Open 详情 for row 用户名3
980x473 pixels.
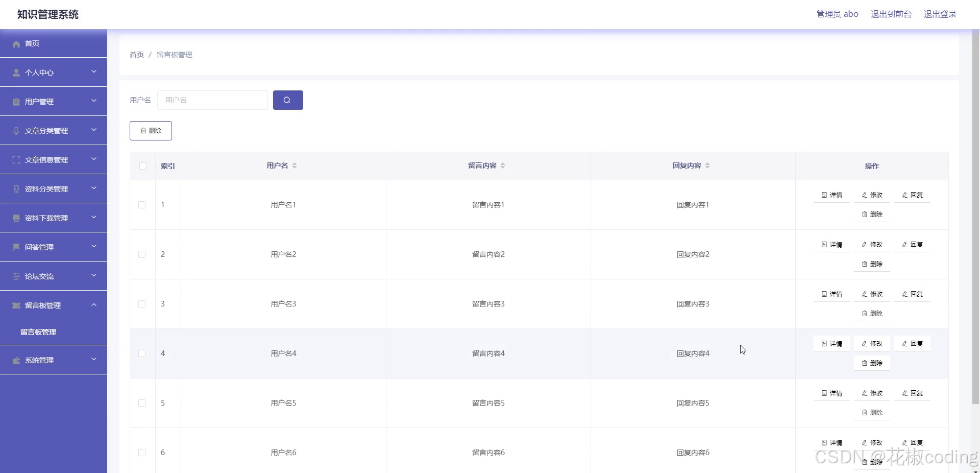coord(832,294)
